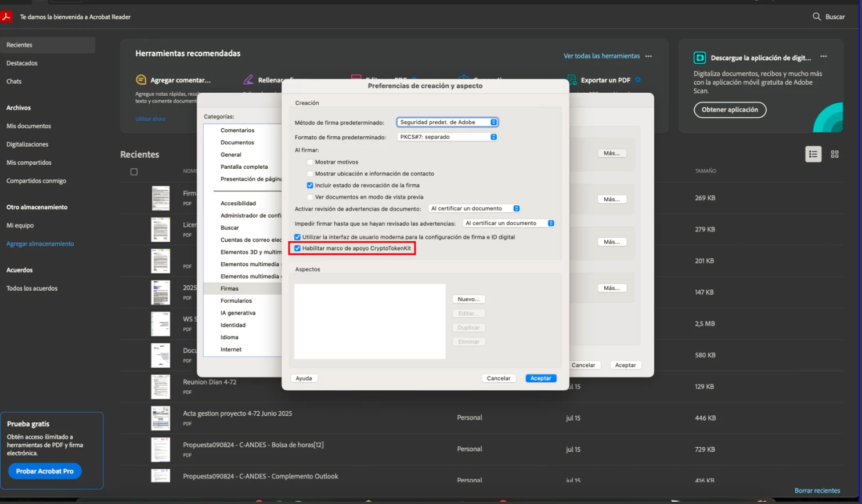Select the Identidad category
The height and width of the screenshot is (504, 862).
pos(233,325)
